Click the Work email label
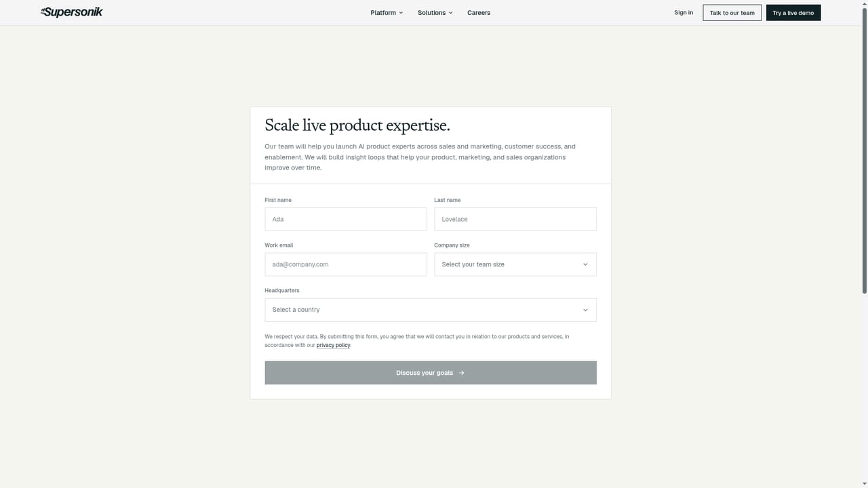This screenshot has width=868, height=488. click(279, 245)
